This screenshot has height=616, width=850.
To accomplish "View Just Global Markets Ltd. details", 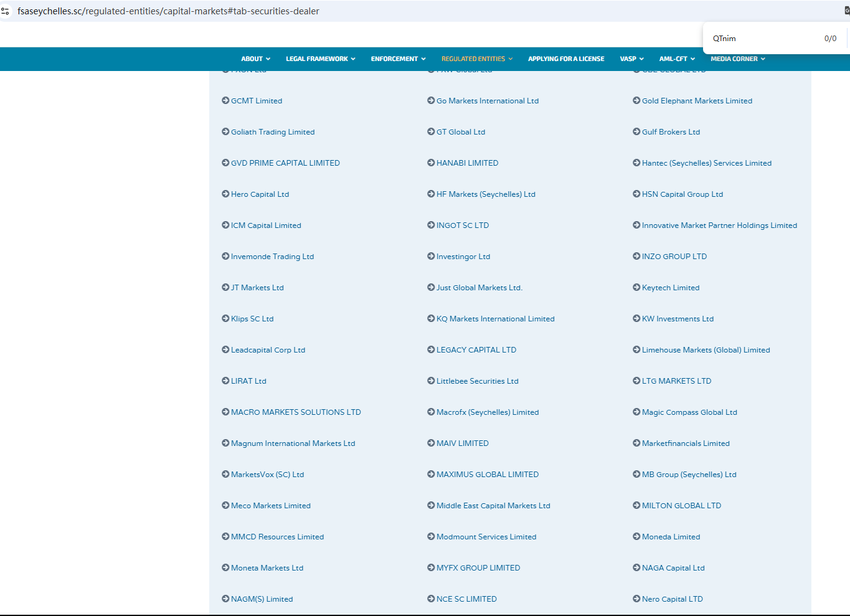I will 479,288.
